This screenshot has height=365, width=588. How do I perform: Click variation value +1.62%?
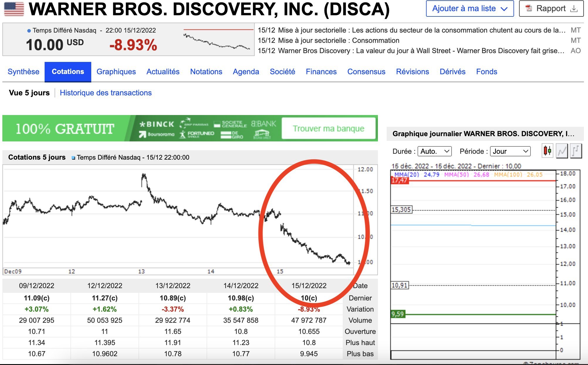[x=105, y=309]
